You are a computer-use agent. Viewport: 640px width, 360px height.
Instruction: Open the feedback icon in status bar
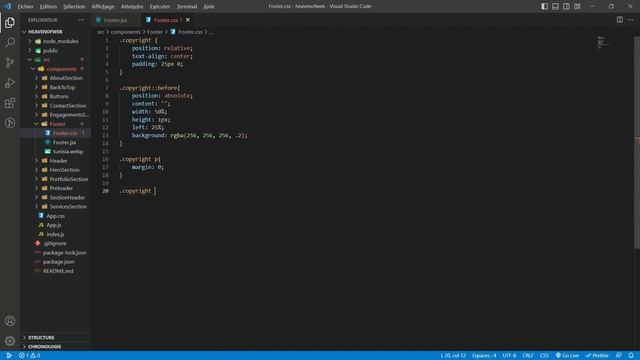[619, 356]
